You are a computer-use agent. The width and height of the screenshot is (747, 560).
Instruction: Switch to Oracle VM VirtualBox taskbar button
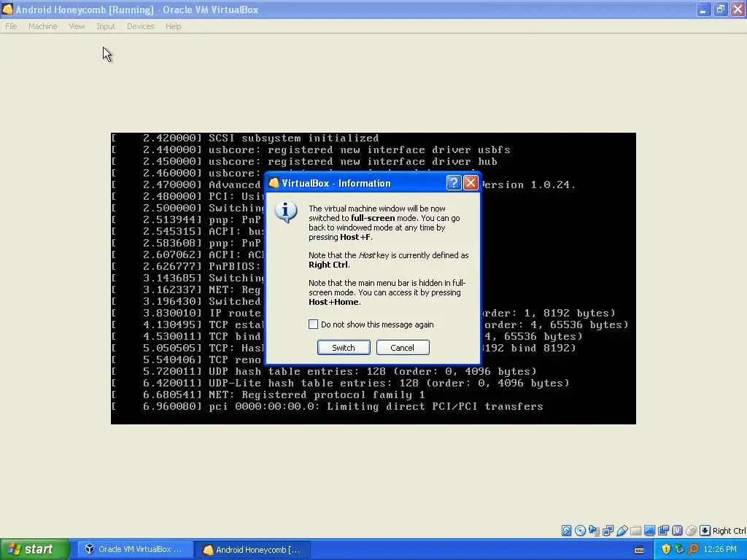pyautogui.click(x=135, y=549)
